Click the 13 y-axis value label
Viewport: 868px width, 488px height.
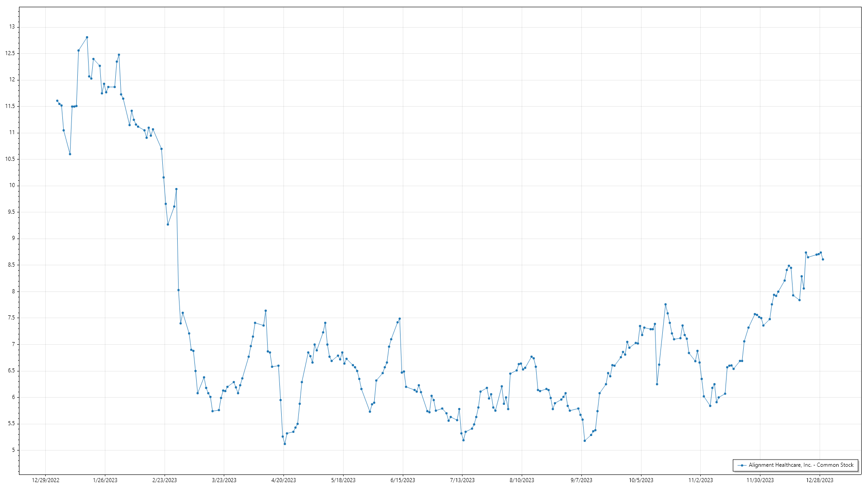point(12,27)
